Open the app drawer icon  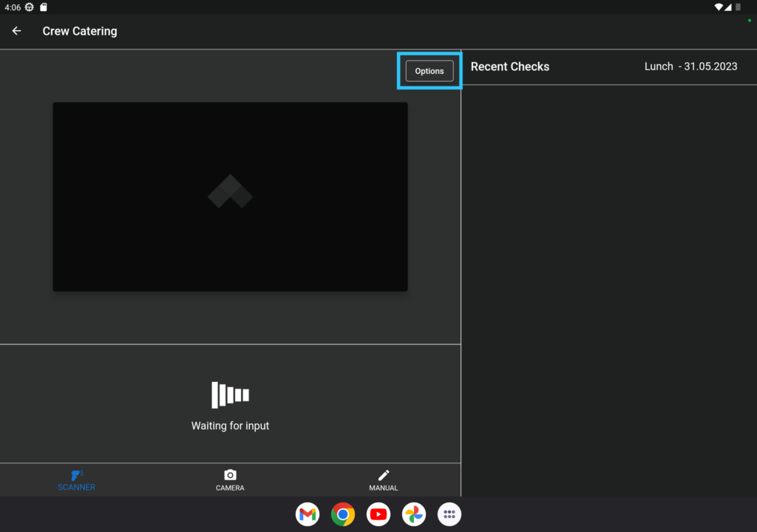(449, 514)
